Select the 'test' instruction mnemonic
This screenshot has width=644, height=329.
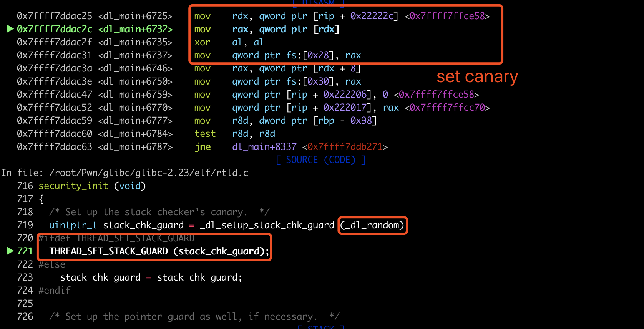[x=205, y=134]
